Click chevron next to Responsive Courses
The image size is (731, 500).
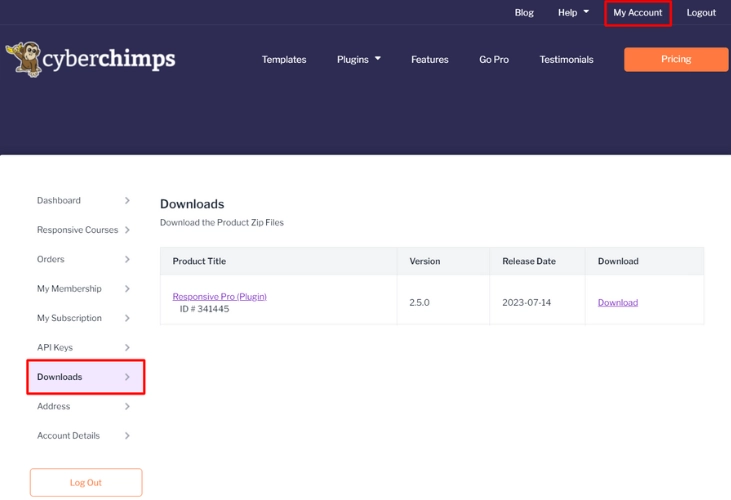[x=127, y=230]
